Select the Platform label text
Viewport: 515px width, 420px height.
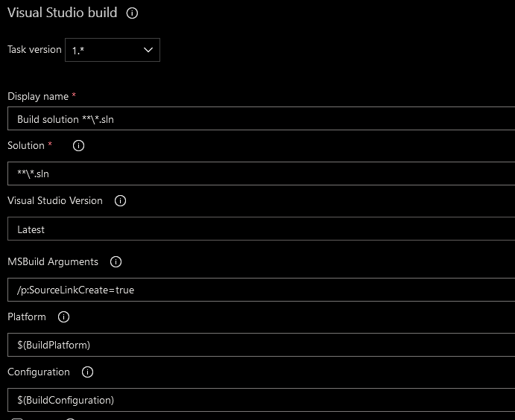27,317
